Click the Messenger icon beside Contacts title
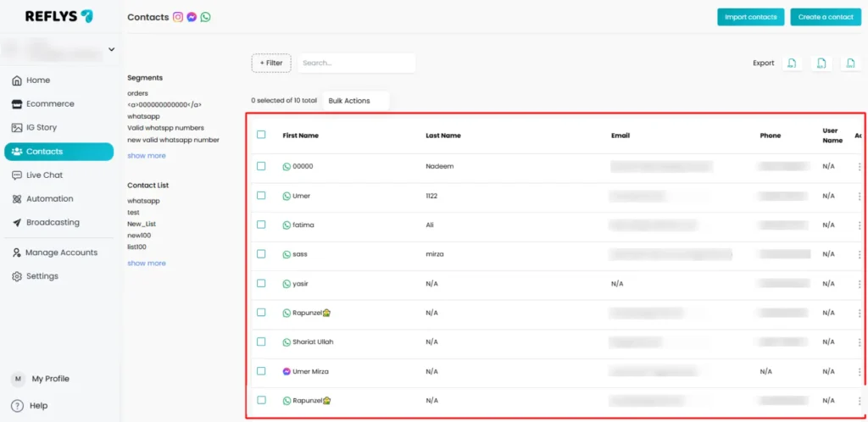This screenshot has height=422, width=868. (x=192, y=17)
